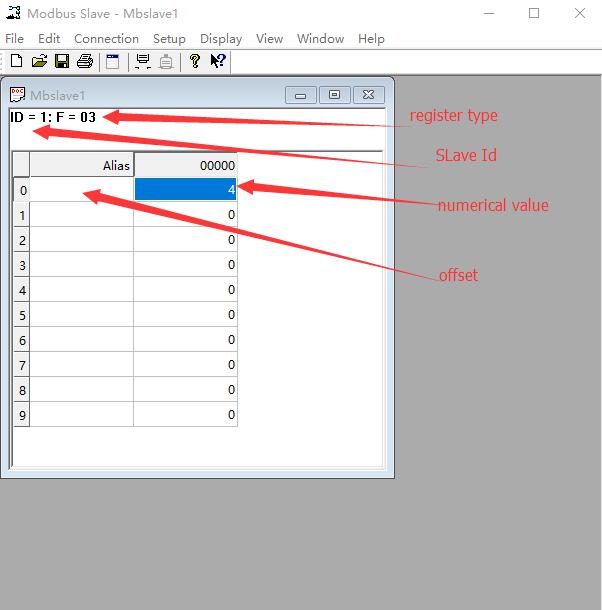Open a file with the folder icon

(39, 61)
